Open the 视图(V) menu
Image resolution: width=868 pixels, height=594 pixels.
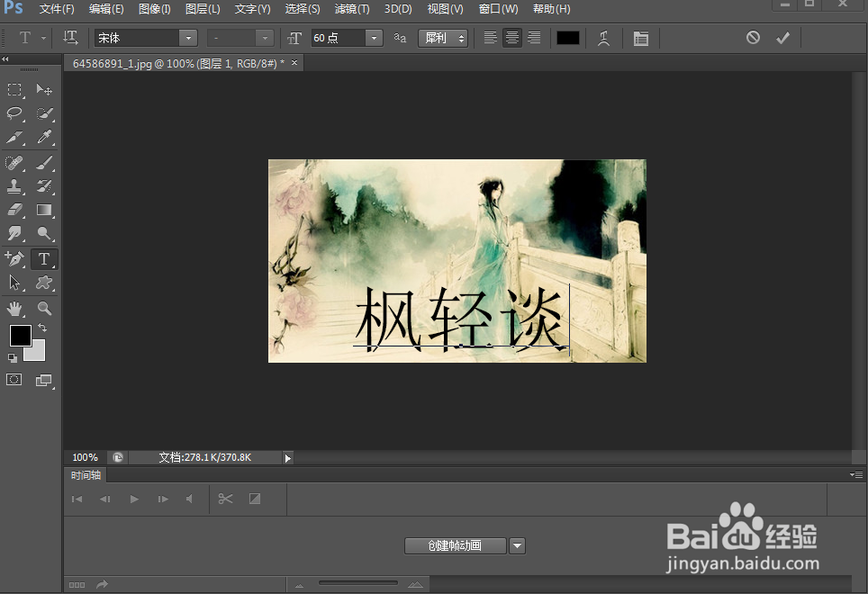445,9
